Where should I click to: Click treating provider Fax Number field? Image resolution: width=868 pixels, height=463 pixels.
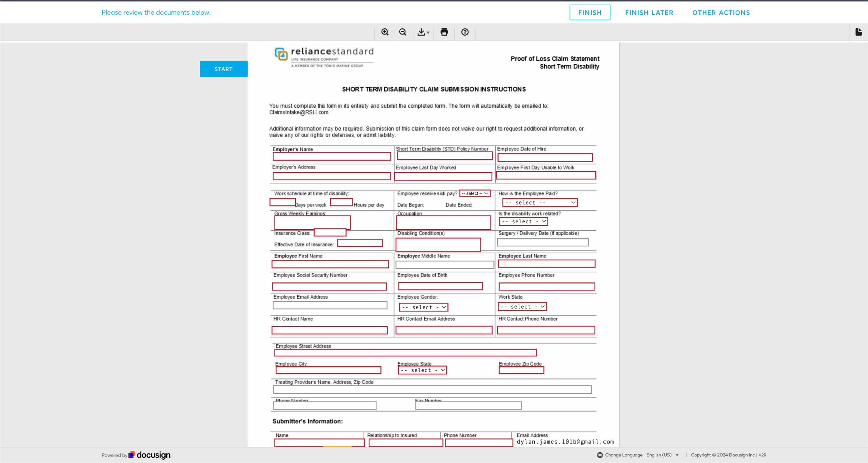[x=468, y=406]
